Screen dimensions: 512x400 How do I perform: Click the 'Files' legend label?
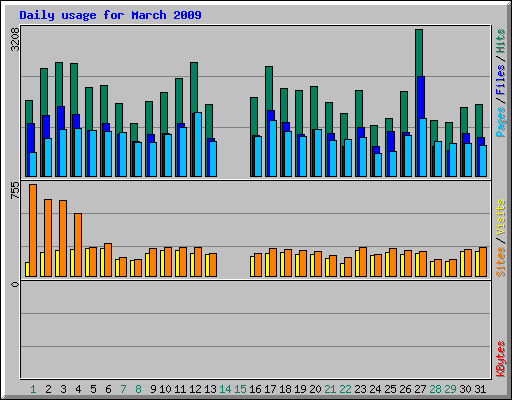500,80
